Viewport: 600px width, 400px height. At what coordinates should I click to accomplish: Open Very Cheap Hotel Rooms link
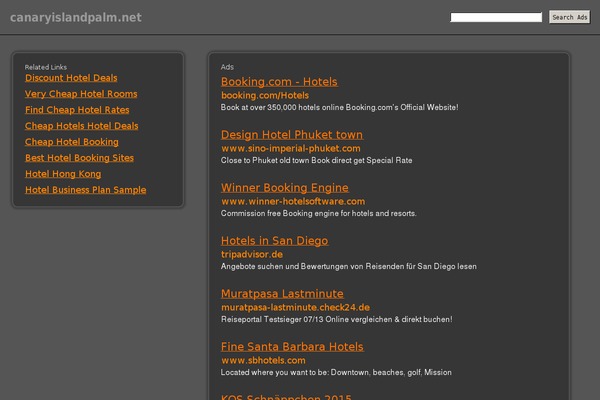pos(81,94)
